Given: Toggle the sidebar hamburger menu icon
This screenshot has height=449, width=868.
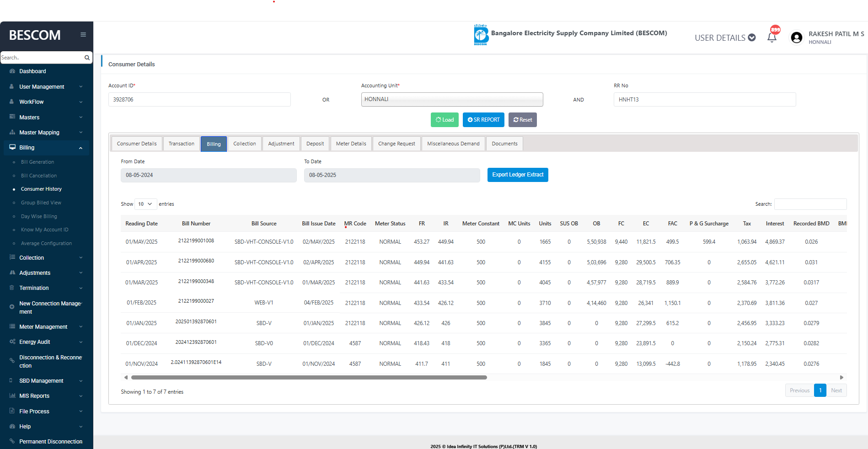Looking at the screenshot, I should coord(83,34).
